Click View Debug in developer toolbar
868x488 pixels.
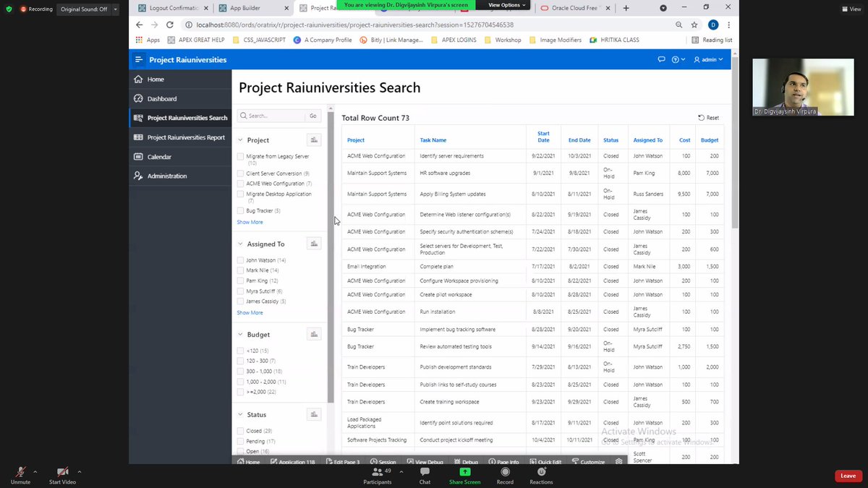tap(425, 462)
